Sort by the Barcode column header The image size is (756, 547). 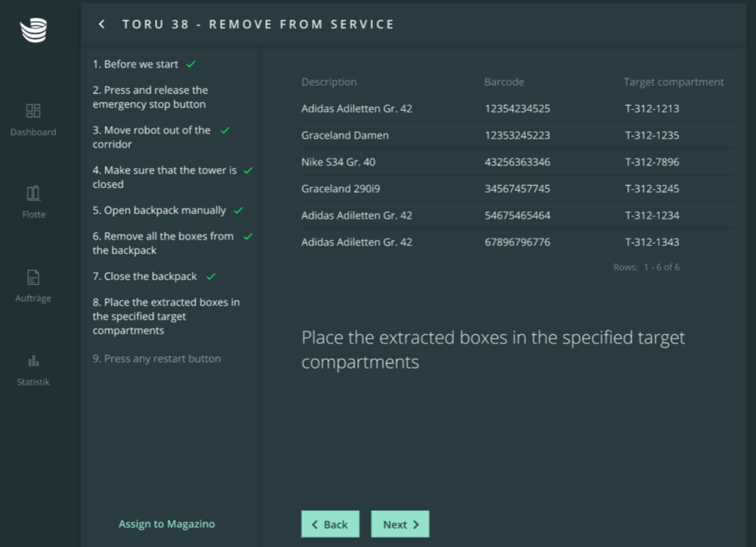pos(504,82)
